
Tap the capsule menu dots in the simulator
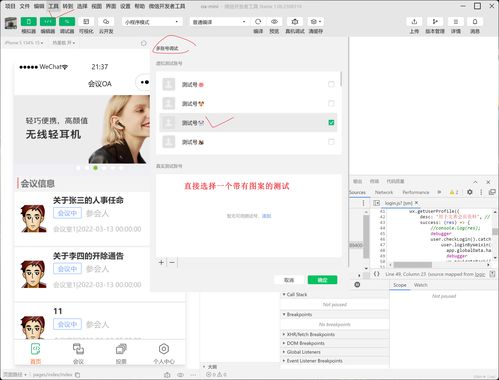(145, 82)
